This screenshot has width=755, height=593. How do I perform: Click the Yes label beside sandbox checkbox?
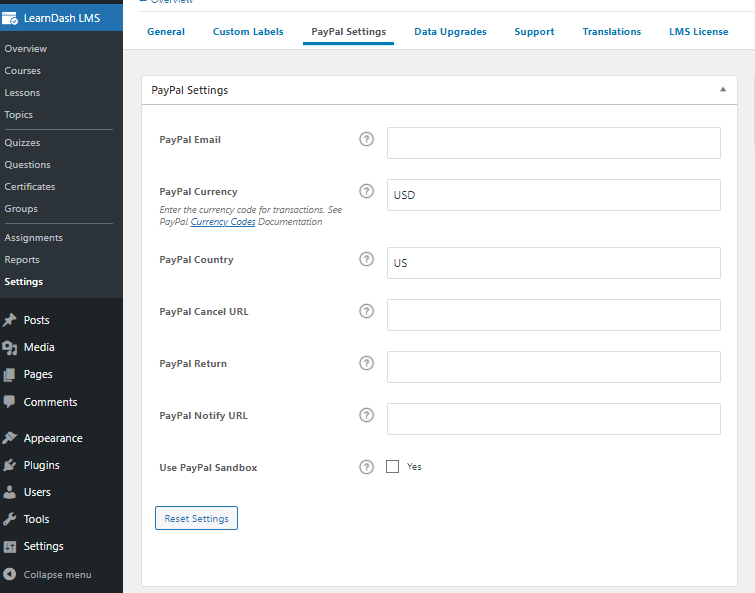(x=414, y=467)
